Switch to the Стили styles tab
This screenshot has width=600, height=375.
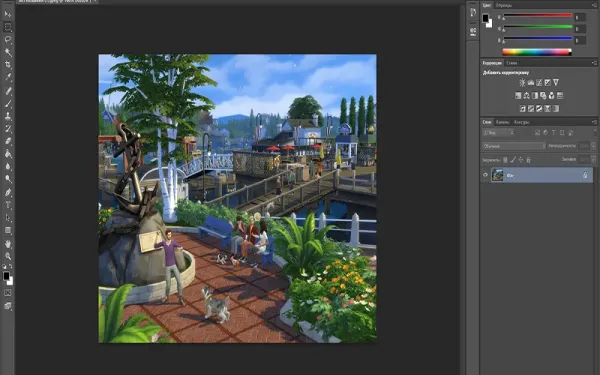512,63
